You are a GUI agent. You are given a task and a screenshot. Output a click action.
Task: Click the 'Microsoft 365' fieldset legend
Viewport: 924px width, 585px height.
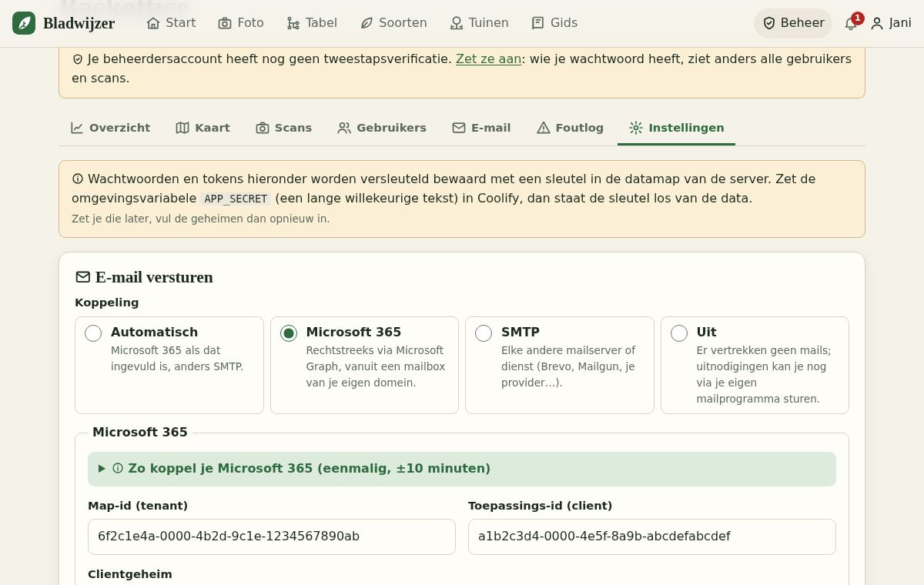[140, 433]
